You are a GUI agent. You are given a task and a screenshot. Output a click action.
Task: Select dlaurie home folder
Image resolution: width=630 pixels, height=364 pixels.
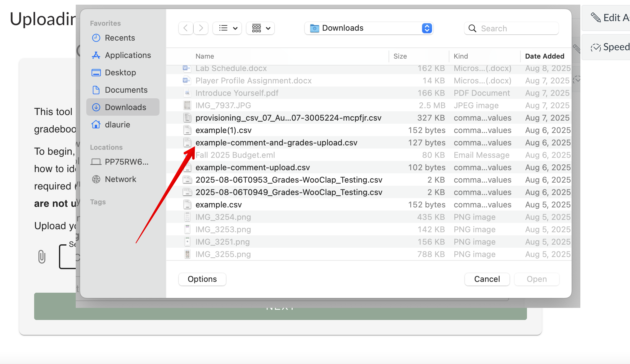(117, 125)
